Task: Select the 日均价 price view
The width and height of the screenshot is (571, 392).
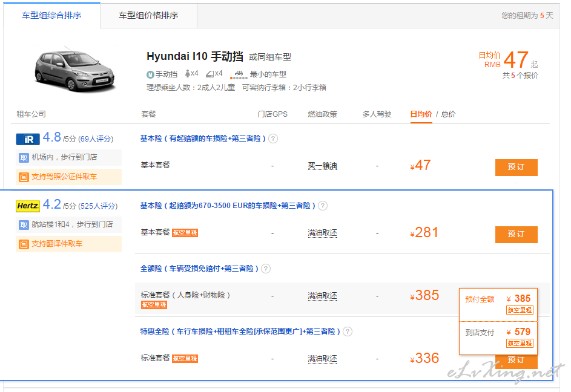Action: 421,114
